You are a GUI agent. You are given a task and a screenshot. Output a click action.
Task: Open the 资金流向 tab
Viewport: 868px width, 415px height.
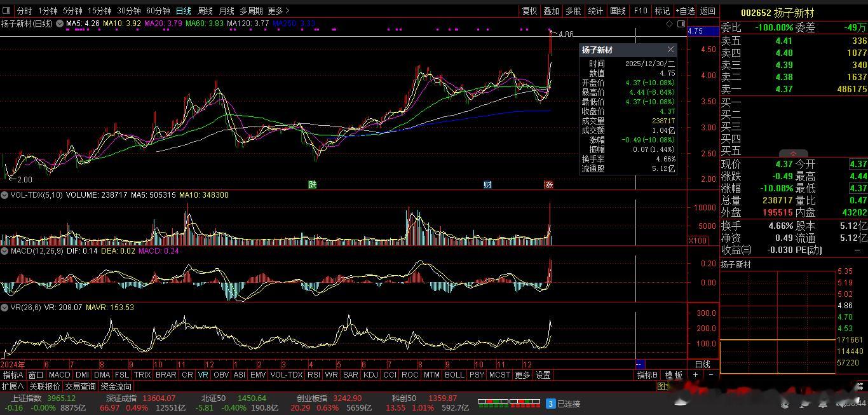tap(116, 386)
